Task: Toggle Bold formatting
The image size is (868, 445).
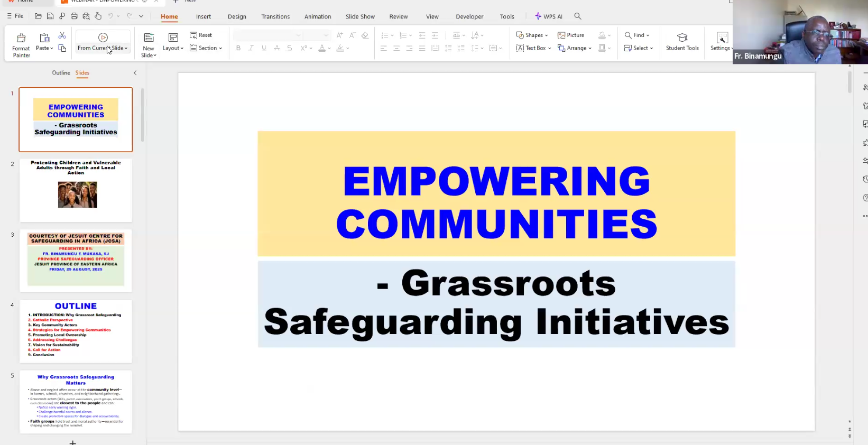Action: [x=238, y=48]
